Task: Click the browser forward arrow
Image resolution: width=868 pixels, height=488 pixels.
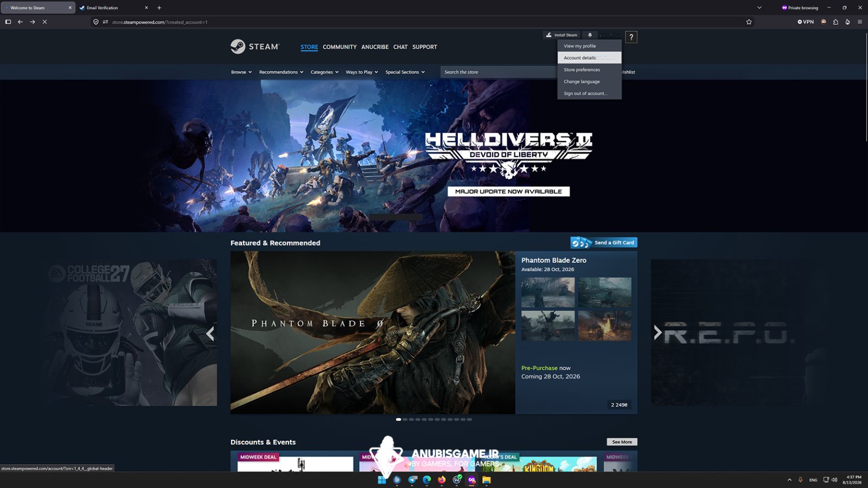Action: [33, 22]
